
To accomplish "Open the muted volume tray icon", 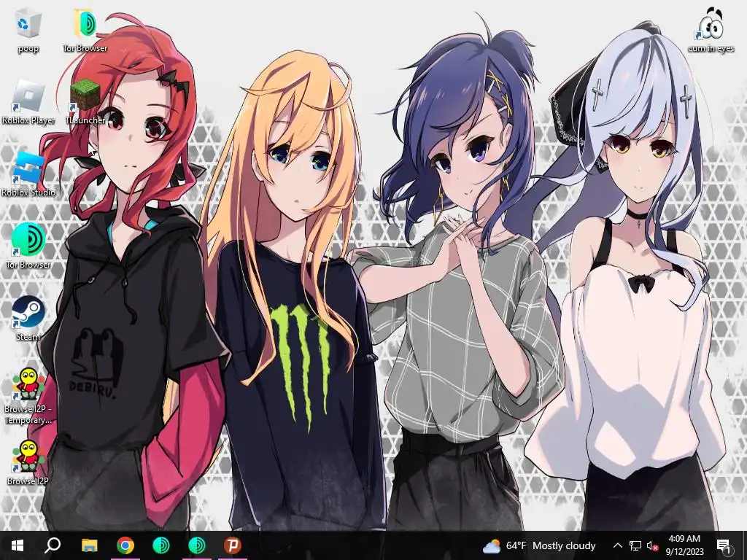I will click(652, 545).
